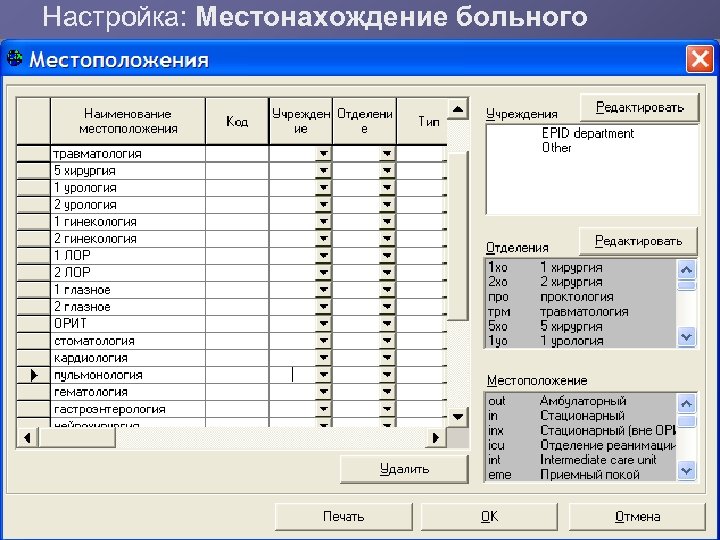Click the Код cell in the пульмонология row
Image resolution: width=720 pixels, height=540 pixels.
237,375
